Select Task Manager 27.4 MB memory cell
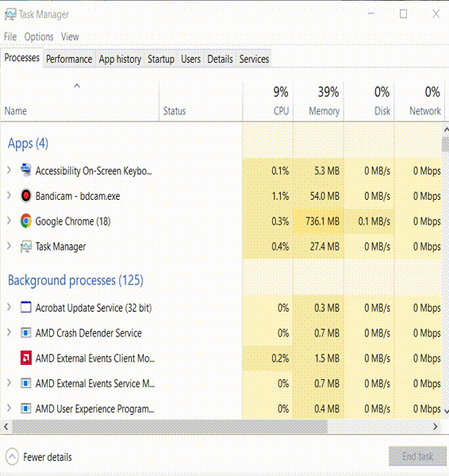 [x=318, y=247]
